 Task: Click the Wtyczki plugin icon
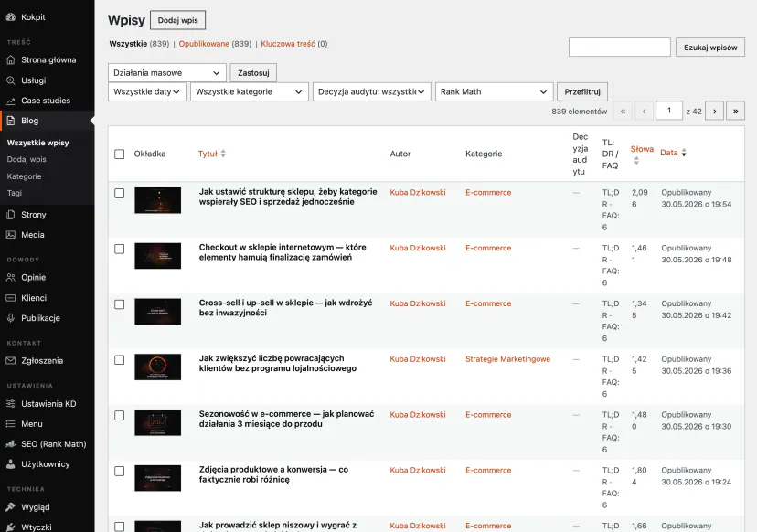click(11, 527)
